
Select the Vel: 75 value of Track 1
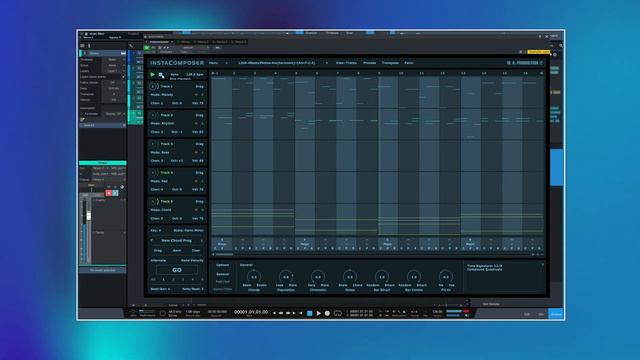(198, 103)
